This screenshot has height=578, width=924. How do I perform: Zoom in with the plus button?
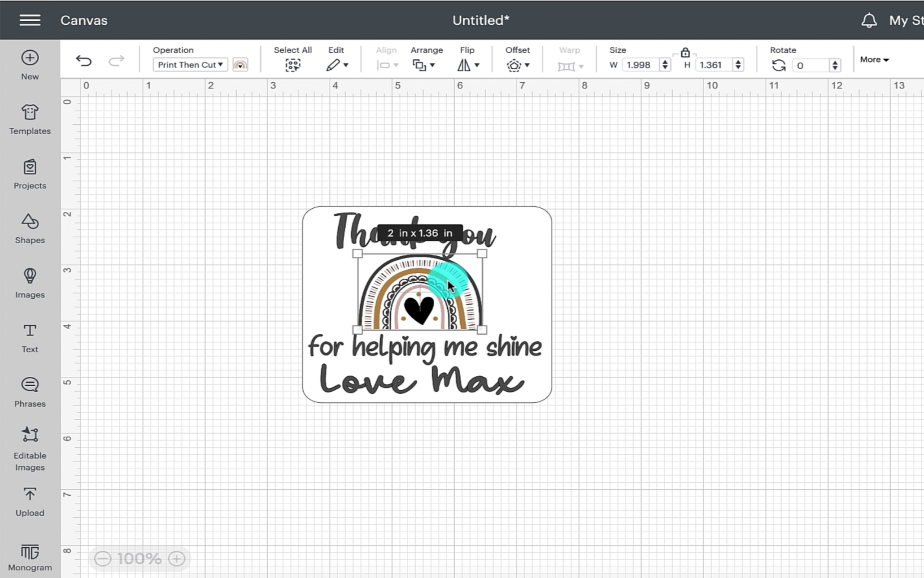(x=176, y=559)
